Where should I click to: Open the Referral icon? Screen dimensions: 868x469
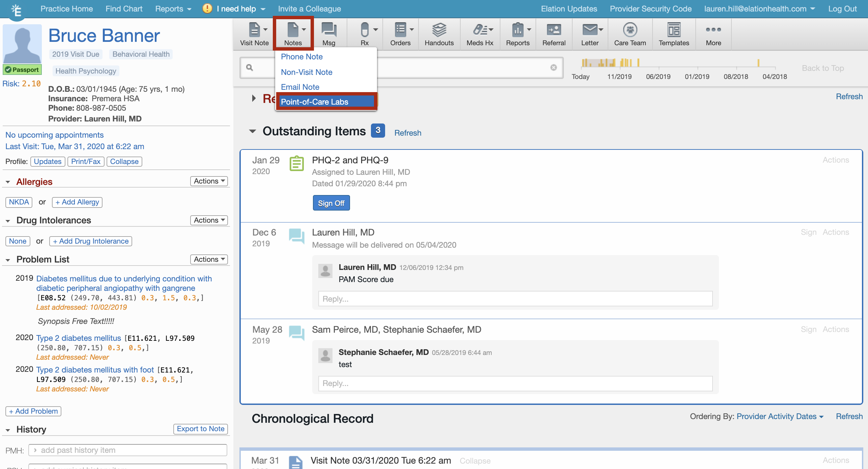coord(553,30)
